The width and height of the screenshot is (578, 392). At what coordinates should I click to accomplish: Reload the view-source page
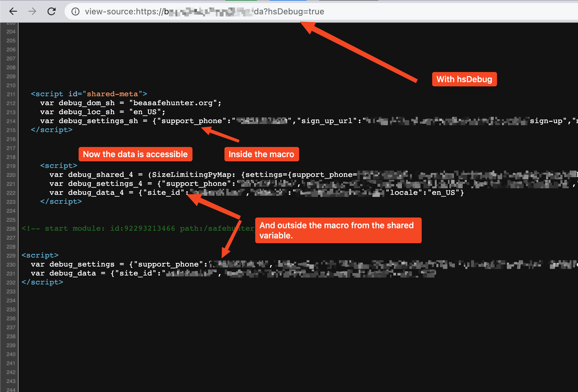pyautogui.click(x=51, y=11)
